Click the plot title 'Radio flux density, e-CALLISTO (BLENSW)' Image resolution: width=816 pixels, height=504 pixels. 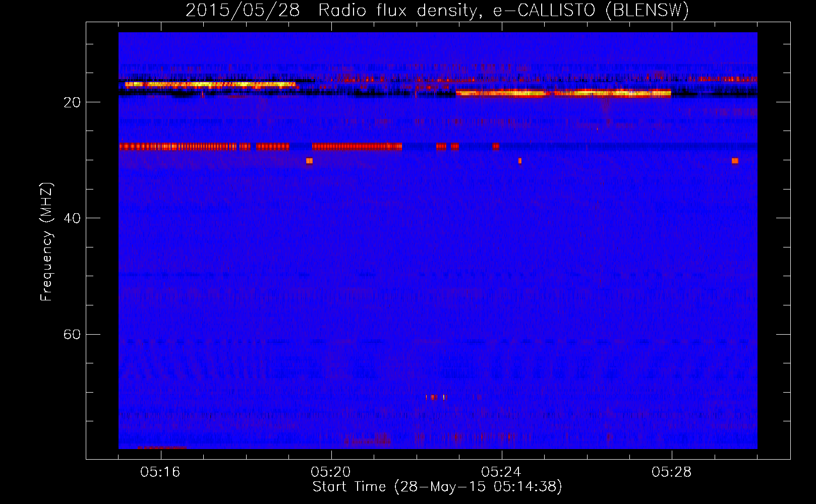504,11
